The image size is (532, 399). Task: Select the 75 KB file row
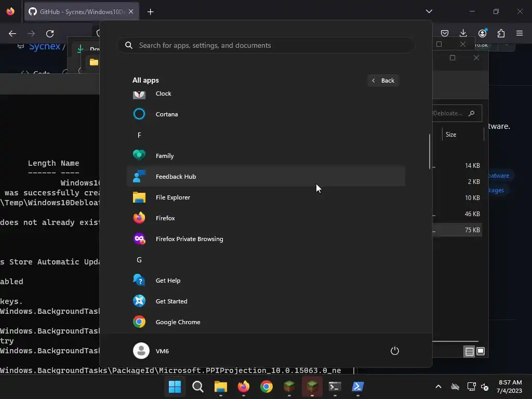(457, 230)
